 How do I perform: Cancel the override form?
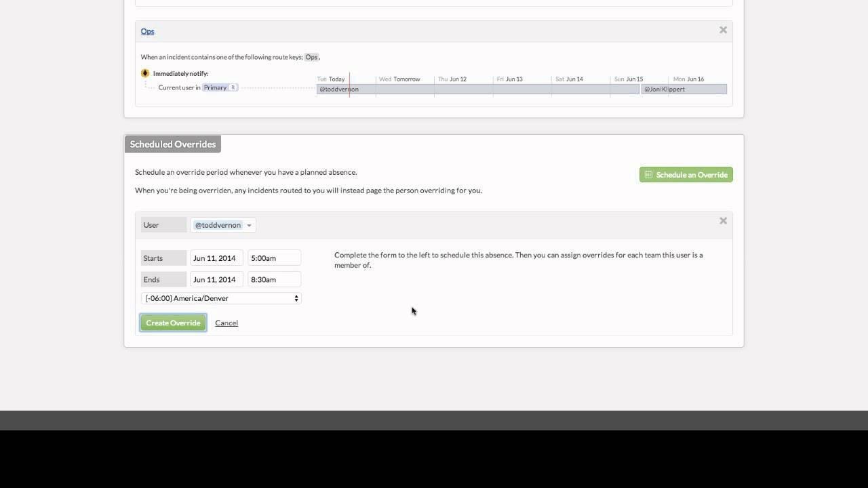pos(226,323)
